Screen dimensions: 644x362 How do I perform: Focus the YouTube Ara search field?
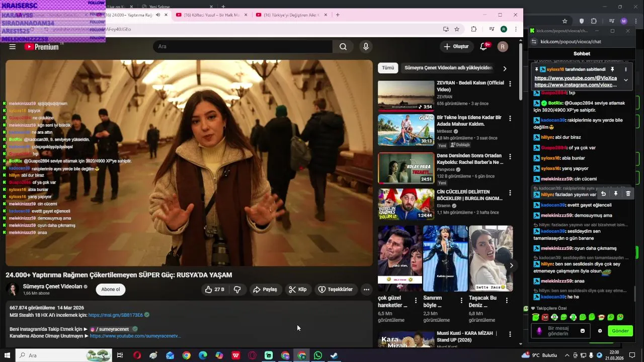(243, 47)
